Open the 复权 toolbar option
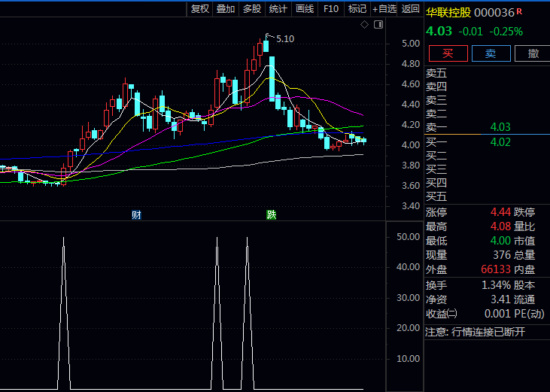Viewport: 550px width, 392px height. (x=200, y=9)
